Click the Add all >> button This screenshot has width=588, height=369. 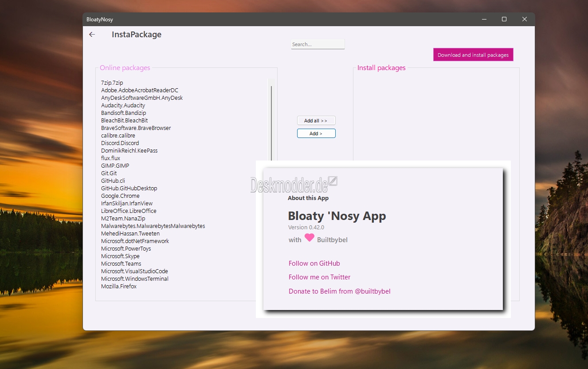[316, 121]
